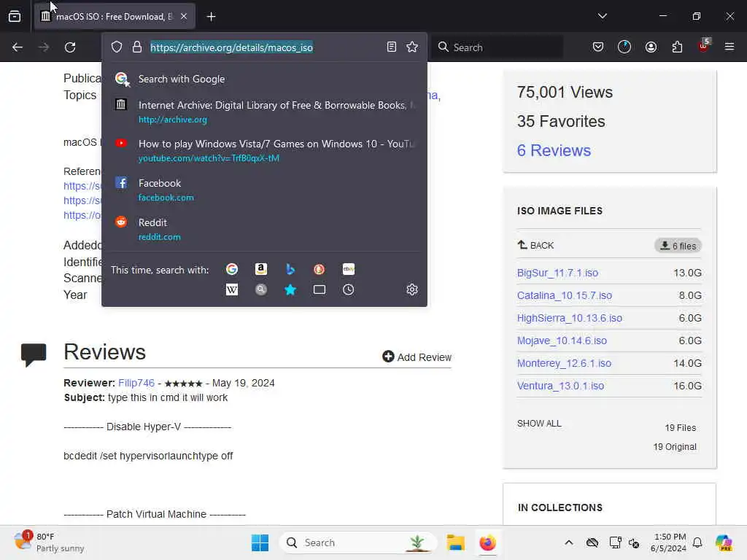Download Ventura_13.0.1.iso
The image size is (747, 560).
[561, 386]
